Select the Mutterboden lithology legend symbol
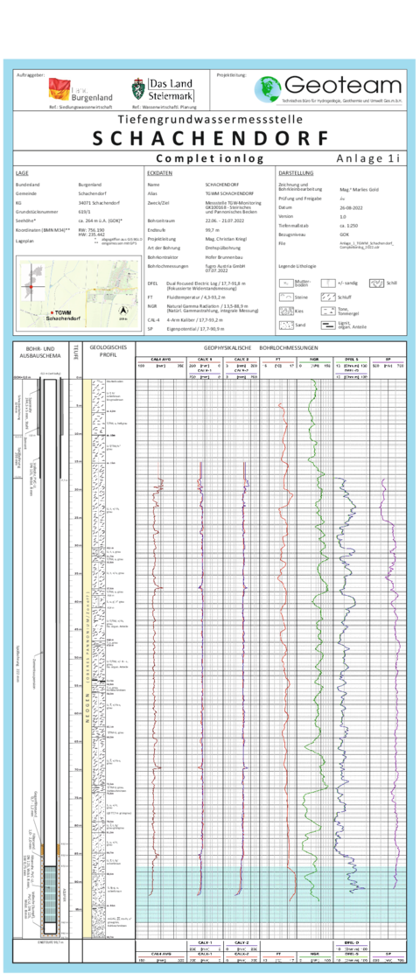The image size is (420, 980). click(285, 283)
